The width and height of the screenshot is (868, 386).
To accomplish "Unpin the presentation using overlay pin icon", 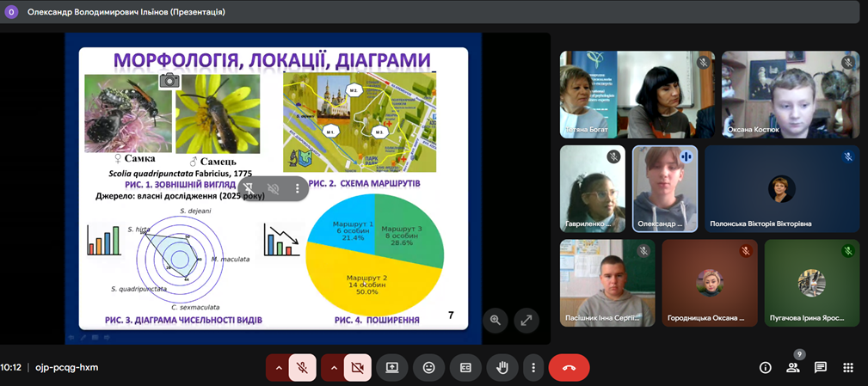I will [248, 188].
